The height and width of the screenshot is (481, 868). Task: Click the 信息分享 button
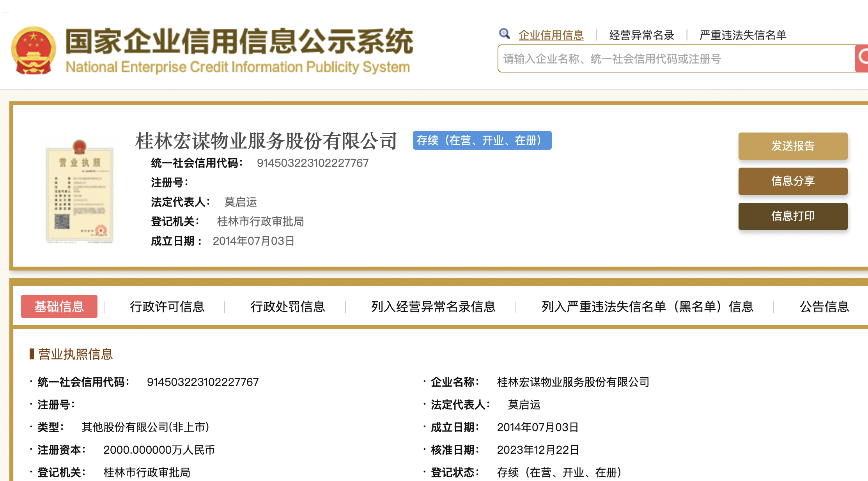click(x=793, y=181)
